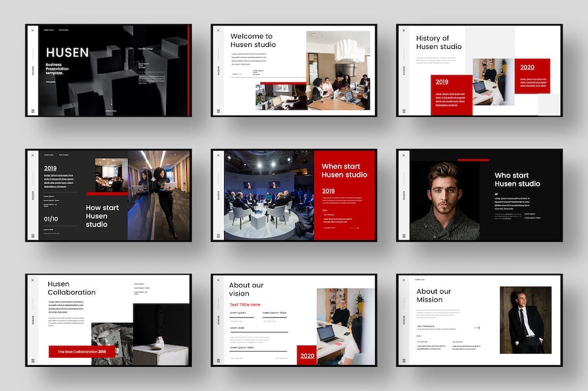Image resolution: width=588 pixels, height=391 pixels.
Task: Click the X icon on HUSEN title slide
Action: click(x=33, y=30)
